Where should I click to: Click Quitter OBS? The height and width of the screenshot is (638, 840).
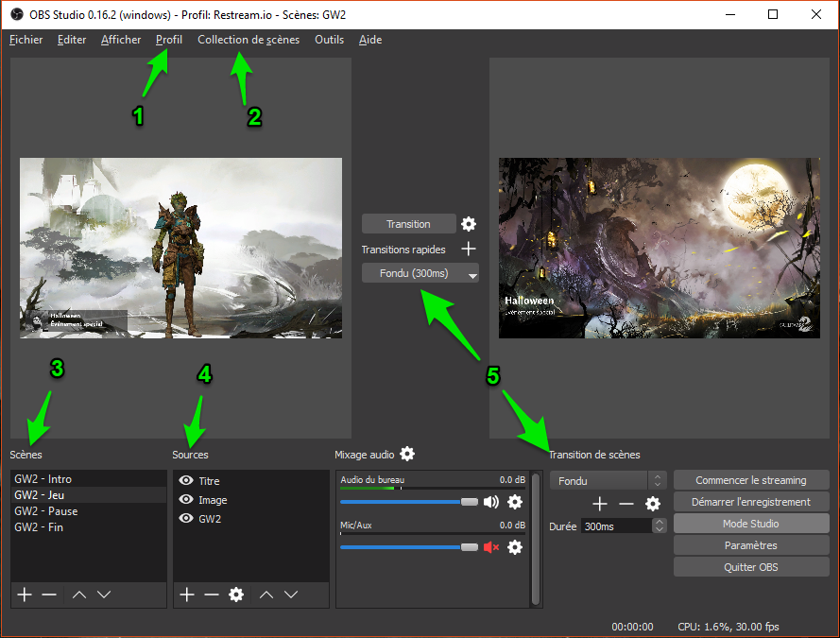(751, 567)
